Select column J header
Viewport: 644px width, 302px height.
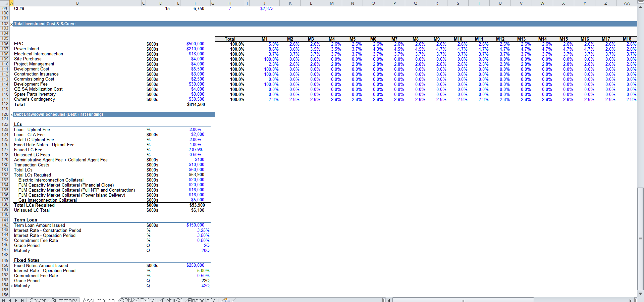pos(264,3)
